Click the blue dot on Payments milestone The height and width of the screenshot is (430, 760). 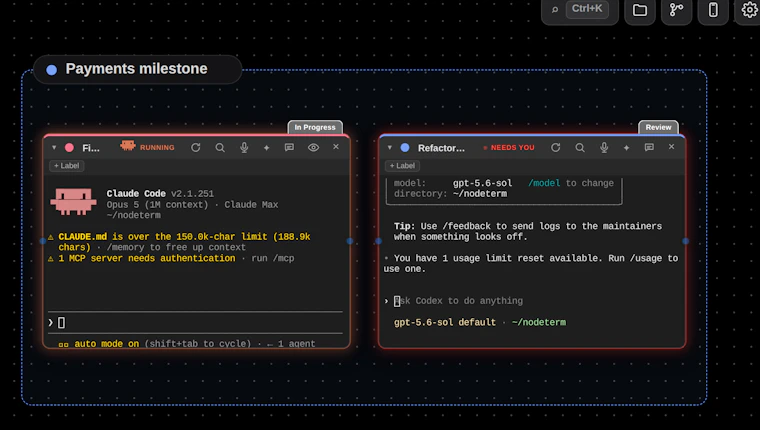coord(51,70)
